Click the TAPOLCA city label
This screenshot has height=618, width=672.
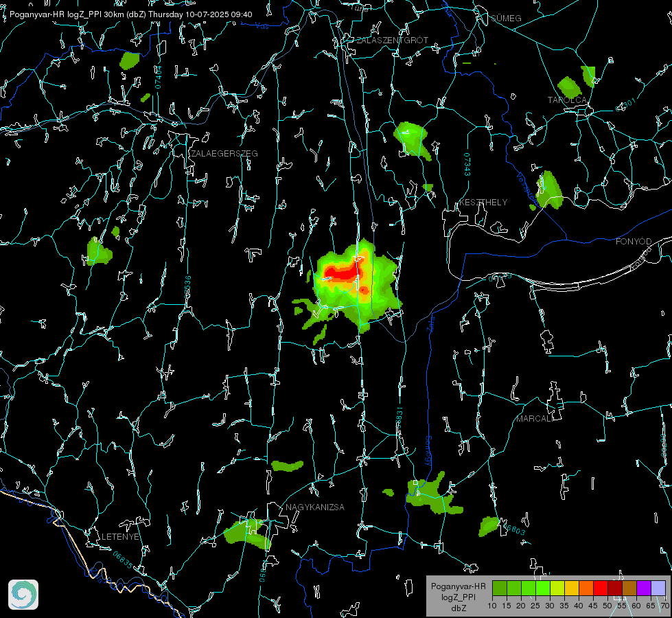click(x=567, y=100)
